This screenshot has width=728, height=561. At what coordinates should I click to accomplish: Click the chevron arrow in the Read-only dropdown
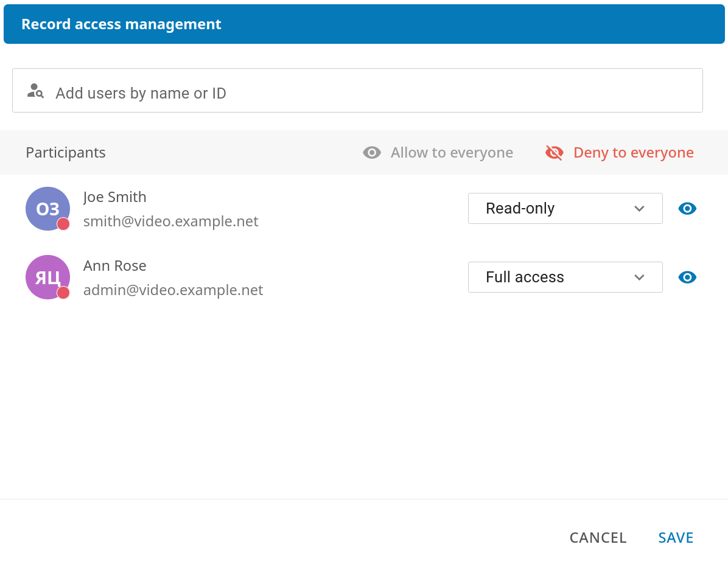[x=639, y=209]
